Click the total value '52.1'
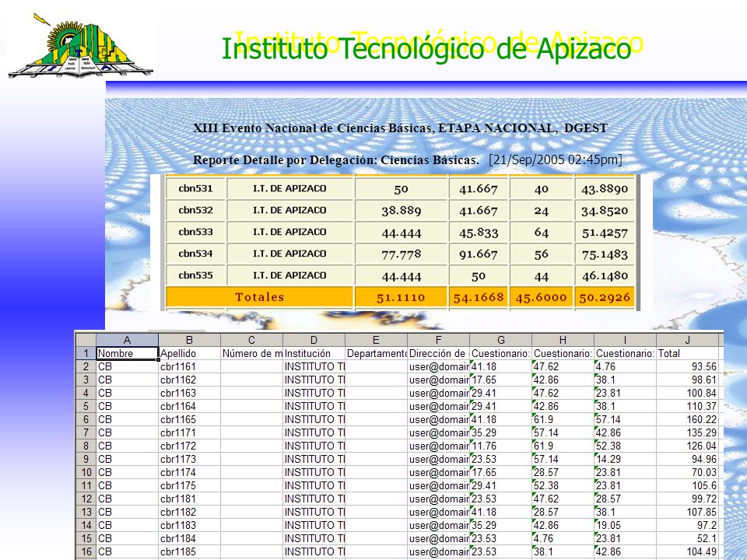 [687, 538]
